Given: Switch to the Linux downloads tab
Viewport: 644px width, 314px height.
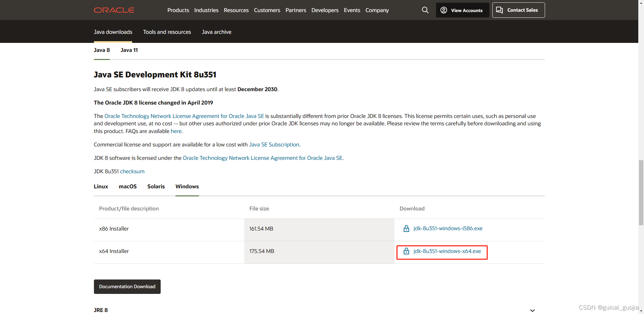Looking at the screenshot, I should point(101,186).
